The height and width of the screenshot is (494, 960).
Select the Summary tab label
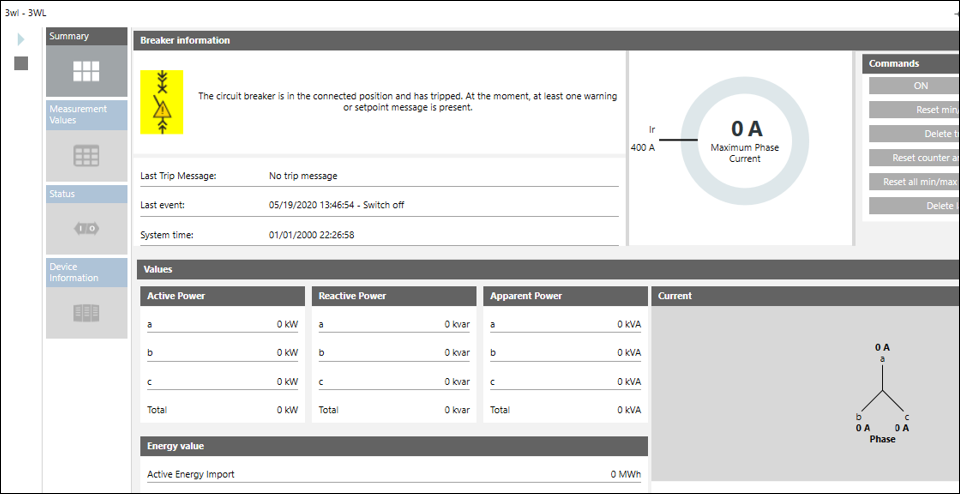[x=70, y=36]
